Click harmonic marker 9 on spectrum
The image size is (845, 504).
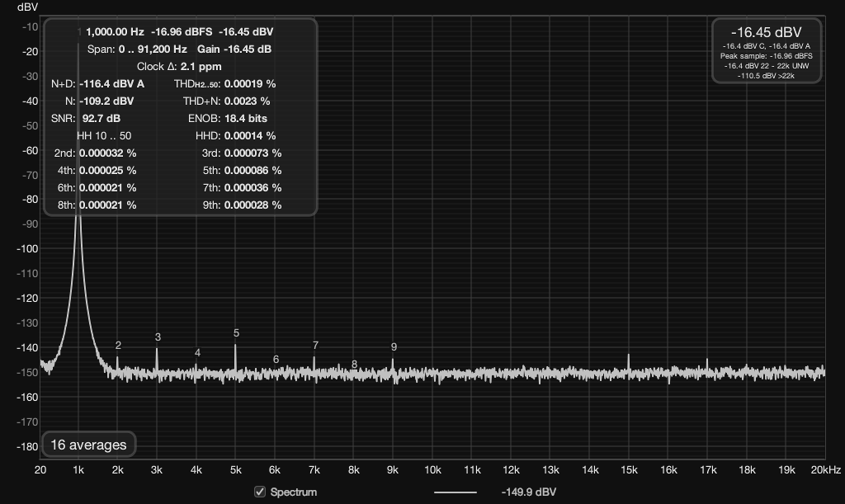click(x=394, y=347)
